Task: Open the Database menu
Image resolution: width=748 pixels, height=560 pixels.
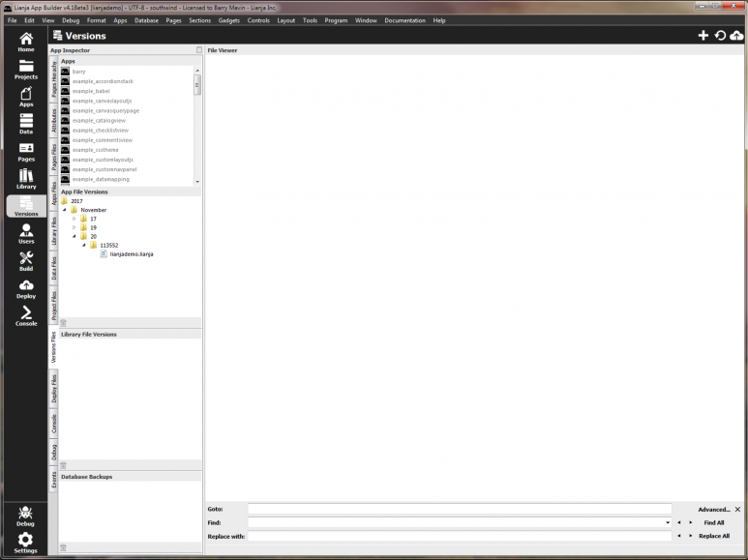Action: point(146,20)
